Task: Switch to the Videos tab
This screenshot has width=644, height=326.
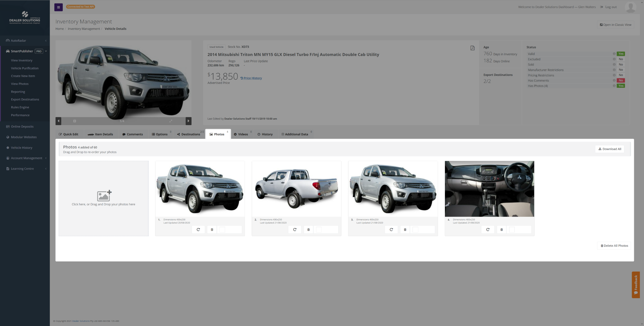Action: pos(241,134)
